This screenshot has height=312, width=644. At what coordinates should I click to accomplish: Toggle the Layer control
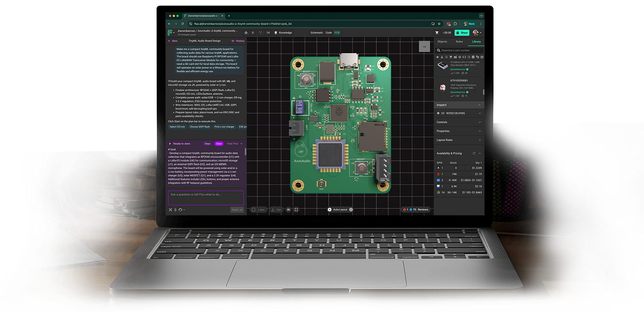pyautogui.click(x=258, y=210)
